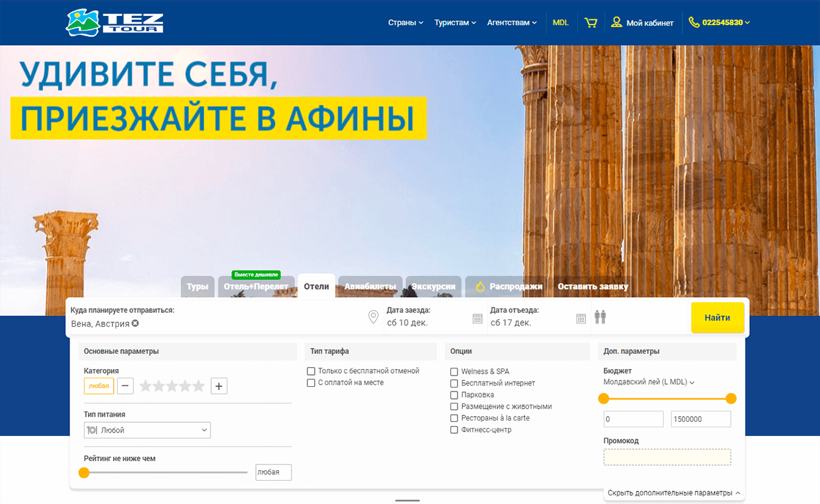Click the maximum budget field 1500000
This screenshot has width=820, height=504.
[701, 419]
